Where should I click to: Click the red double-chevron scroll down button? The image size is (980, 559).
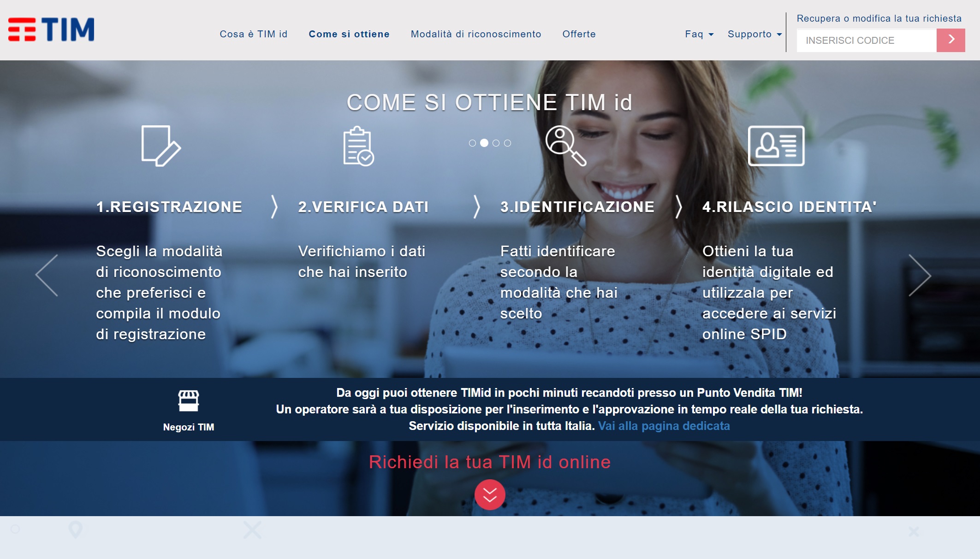[490, 494]
